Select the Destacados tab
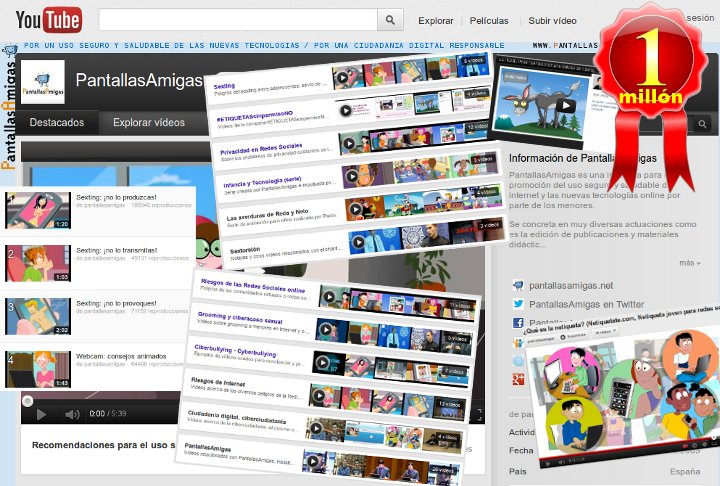This screenshot has width=720, height=486. (x=57, y=123)
